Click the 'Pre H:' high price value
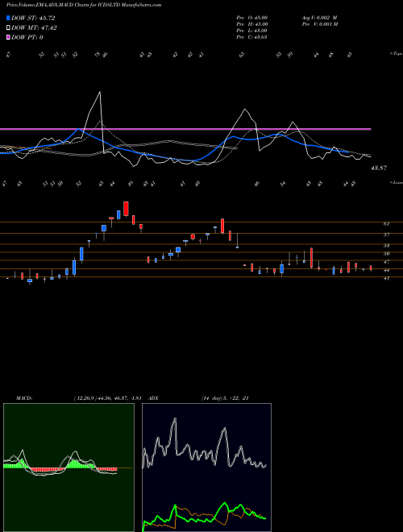Image resolution: width=403 pixels, height=532 pixels. pos(252,24)
